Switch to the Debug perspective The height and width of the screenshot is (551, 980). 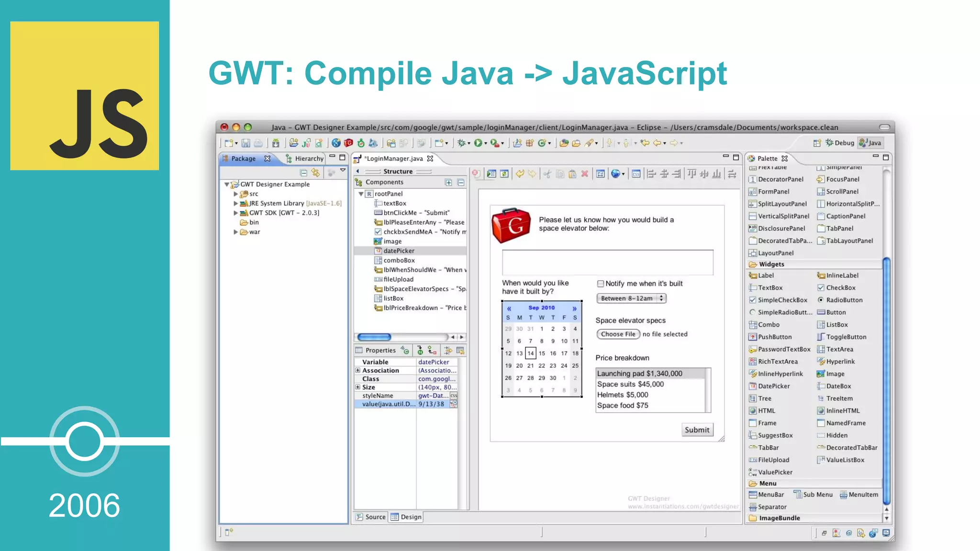pyautogui.click(x=840, y=143)
